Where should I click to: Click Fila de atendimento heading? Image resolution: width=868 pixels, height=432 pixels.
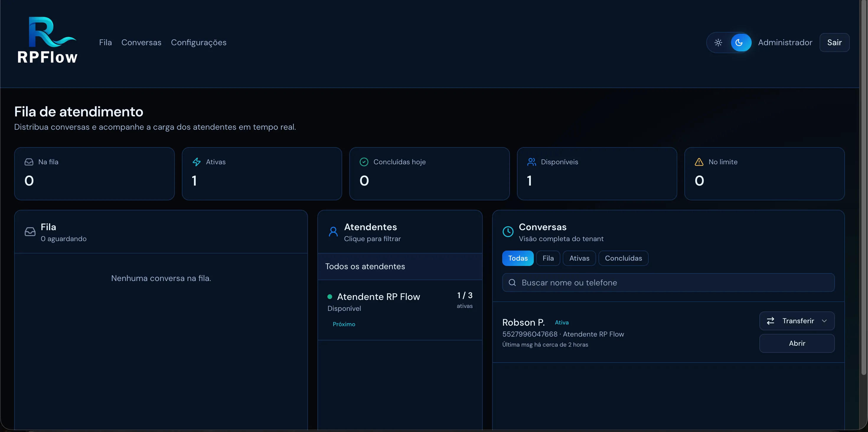(x=79, y=112)
